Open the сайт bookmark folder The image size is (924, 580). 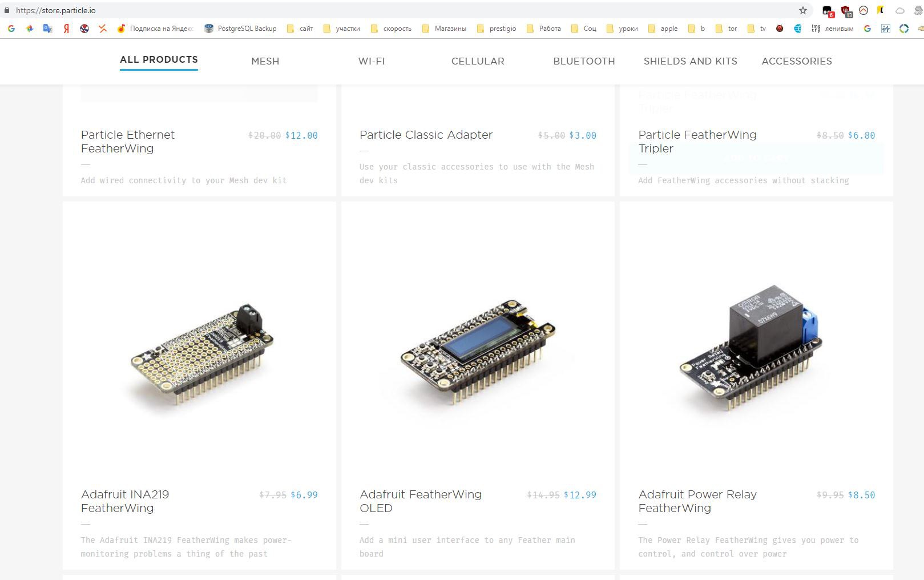click(300, 28)
